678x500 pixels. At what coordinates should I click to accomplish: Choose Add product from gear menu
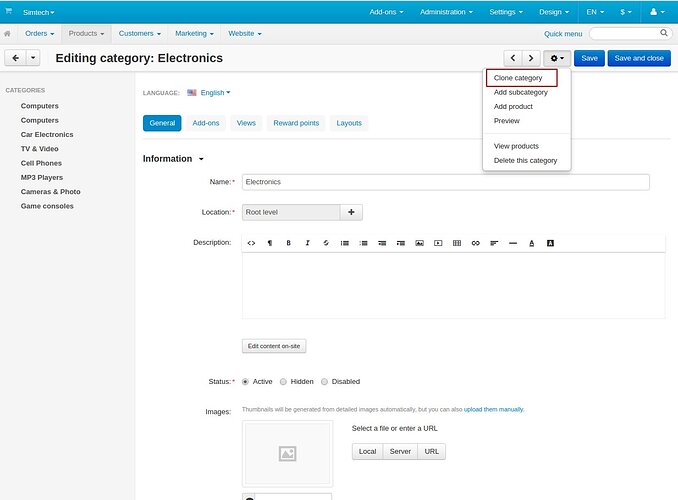(513, 106)
